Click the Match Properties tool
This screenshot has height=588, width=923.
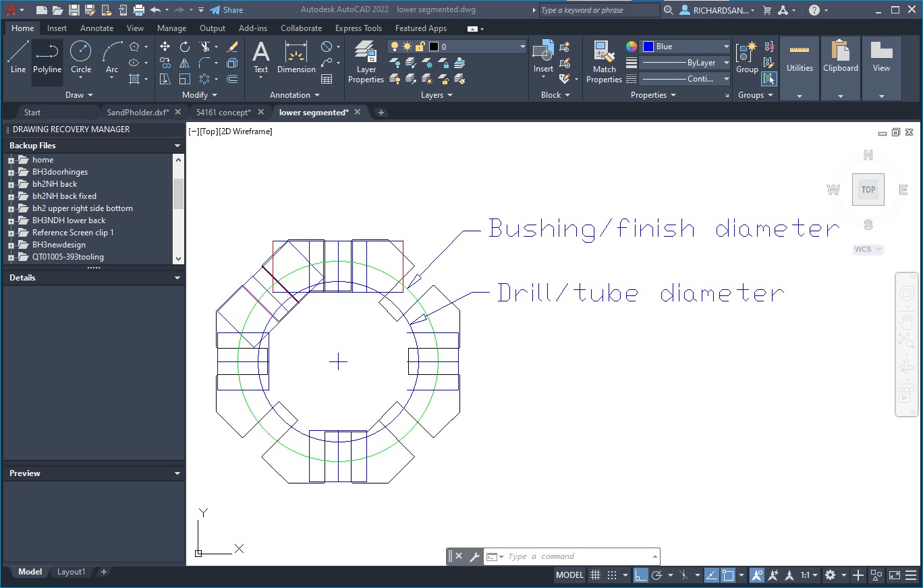tap(604, 62)
